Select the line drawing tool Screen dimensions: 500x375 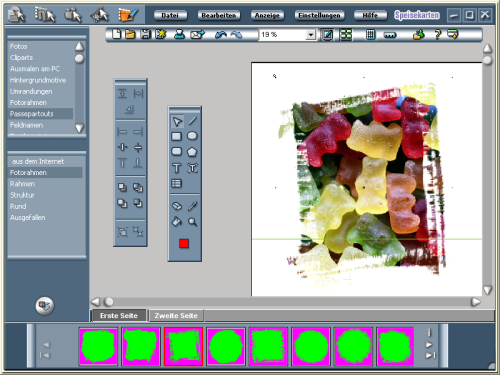[192, 121]
